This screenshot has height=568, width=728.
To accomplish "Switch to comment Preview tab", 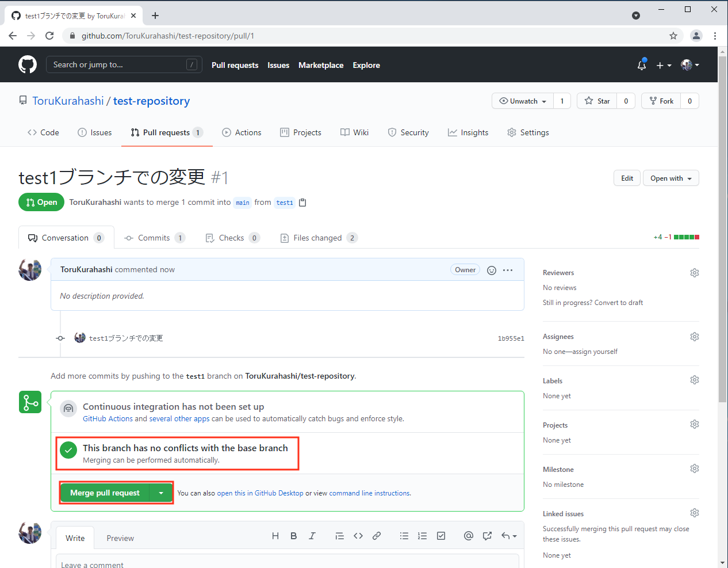I will click(x=120, y=538).
